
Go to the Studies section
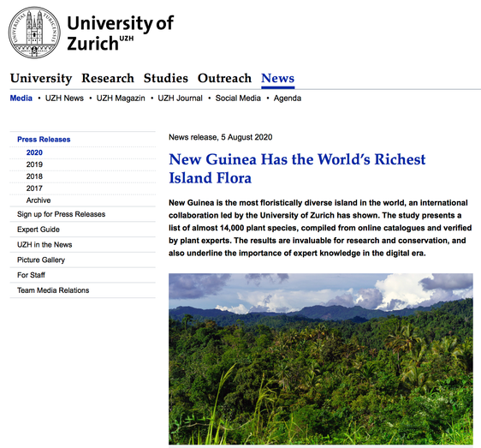coord(166,78)
